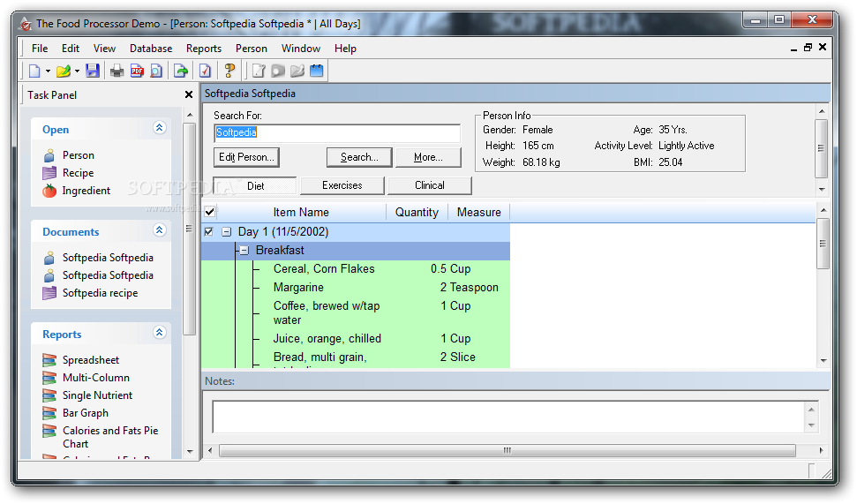Switch to the Clinical tab

click(x=430, y=185)
